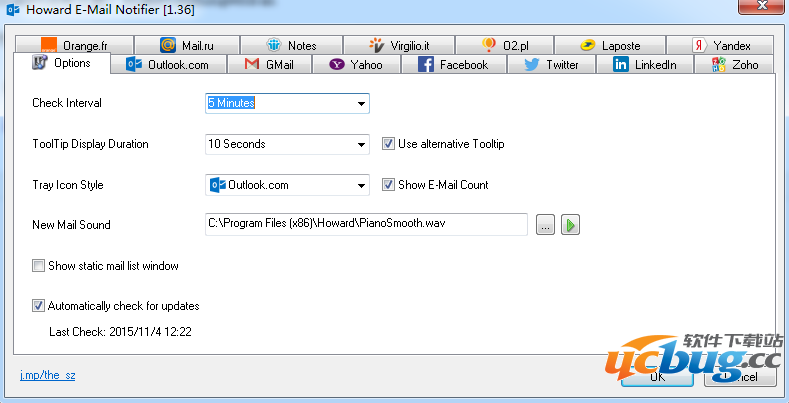Click the GMail envelope icon
789x403 pixels.
click(252, 64)
